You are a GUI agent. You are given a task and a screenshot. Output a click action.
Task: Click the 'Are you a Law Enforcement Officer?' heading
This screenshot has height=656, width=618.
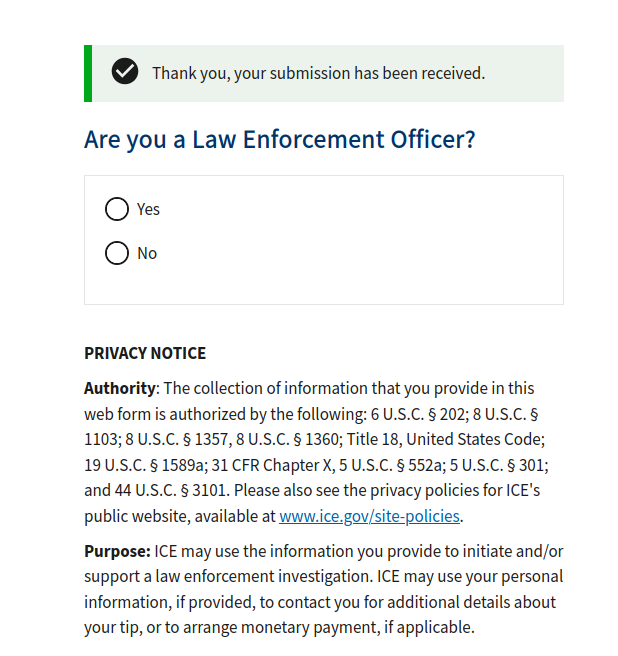[x=280, y=139]
